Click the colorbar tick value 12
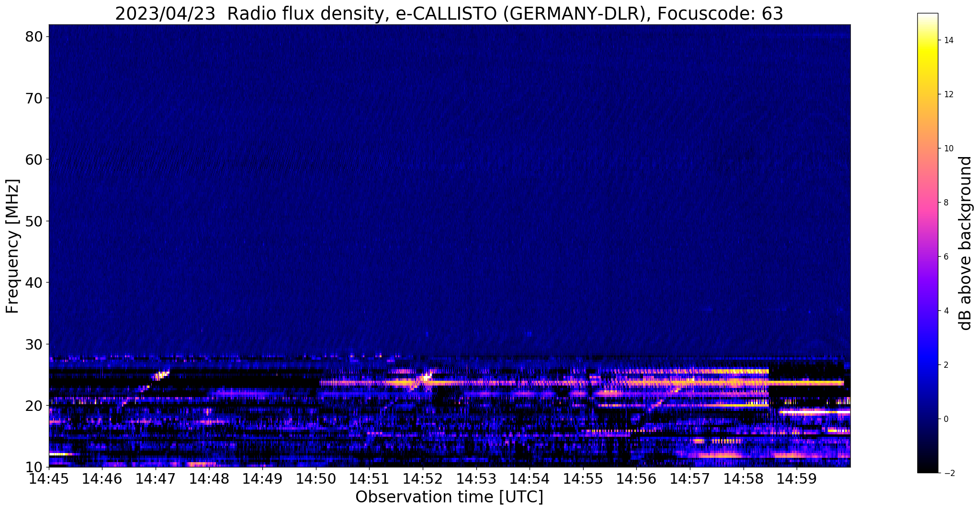The image size is (980, 511). (x=948, y=94)
